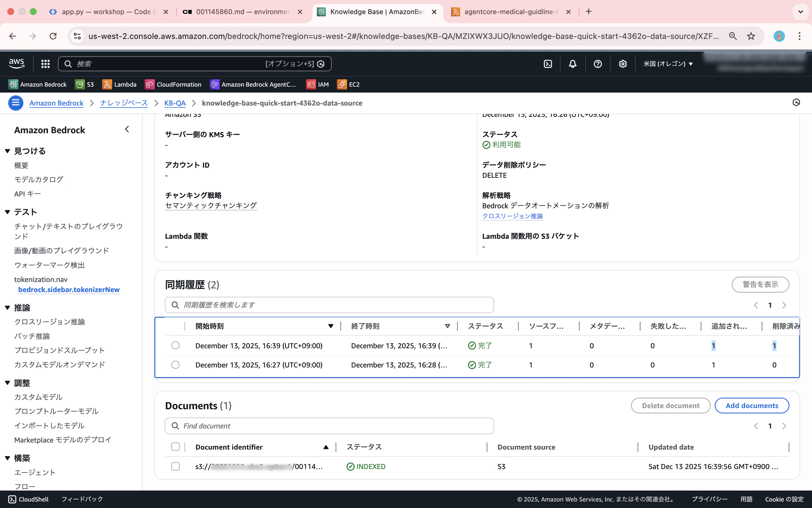Image resolution: width=812 pixels, height=508 pixels.
Task: Open the bedrock.sidebar.tokenizerNew link
Action: [x=69, y=290]
